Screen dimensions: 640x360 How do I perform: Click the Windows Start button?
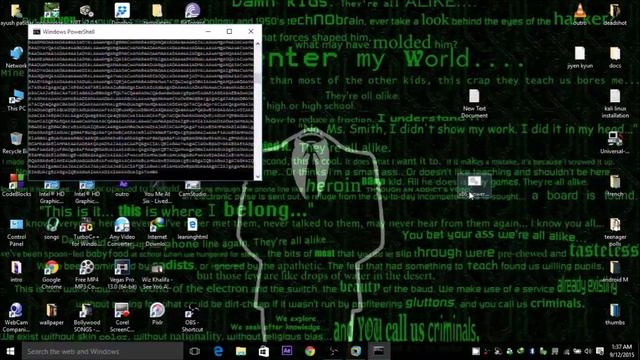[x=10, y=351]
